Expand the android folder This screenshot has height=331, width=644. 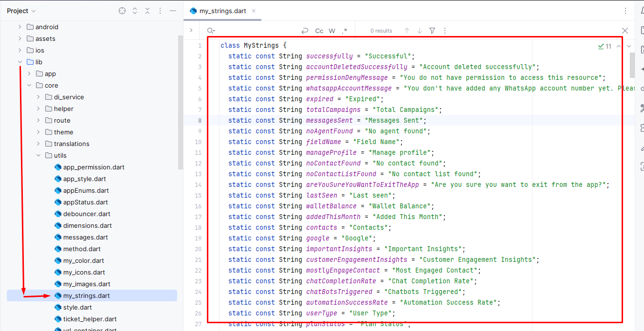[x=19, y=27]
